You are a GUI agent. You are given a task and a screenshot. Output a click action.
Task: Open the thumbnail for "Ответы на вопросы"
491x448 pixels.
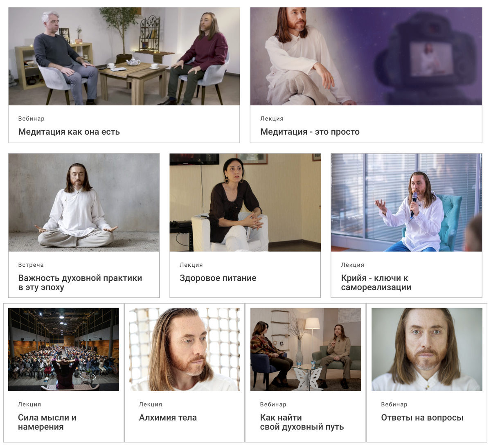427,349
